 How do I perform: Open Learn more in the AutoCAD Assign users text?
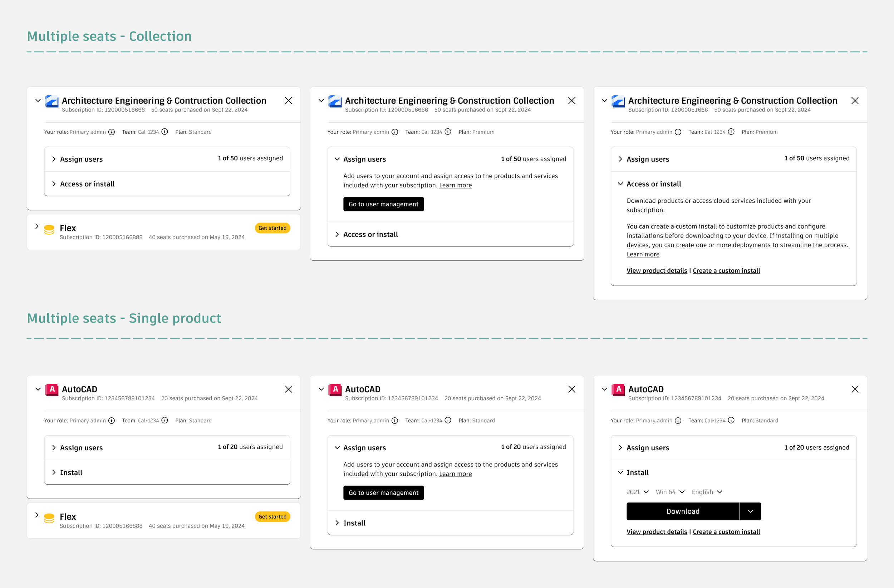[455, 474]
